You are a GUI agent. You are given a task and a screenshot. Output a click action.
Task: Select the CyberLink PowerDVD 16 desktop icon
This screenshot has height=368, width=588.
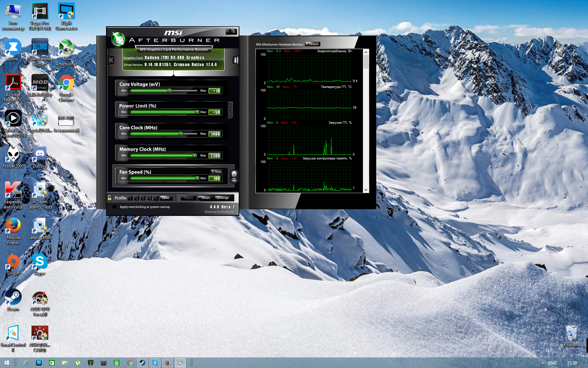(x=13, y=124)
